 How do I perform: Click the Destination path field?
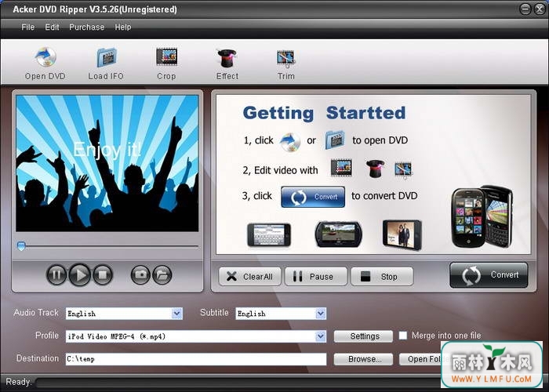pos(196,359)
